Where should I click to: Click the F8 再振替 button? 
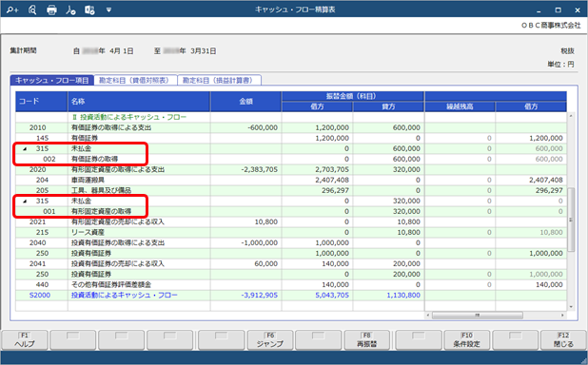coord(366,339)
